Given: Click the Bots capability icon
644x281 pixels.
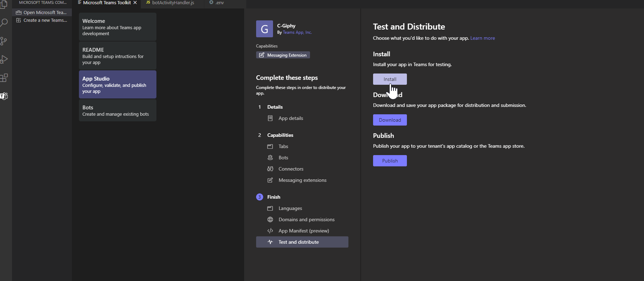Looking at the screenshot, I should pos(270,158).
